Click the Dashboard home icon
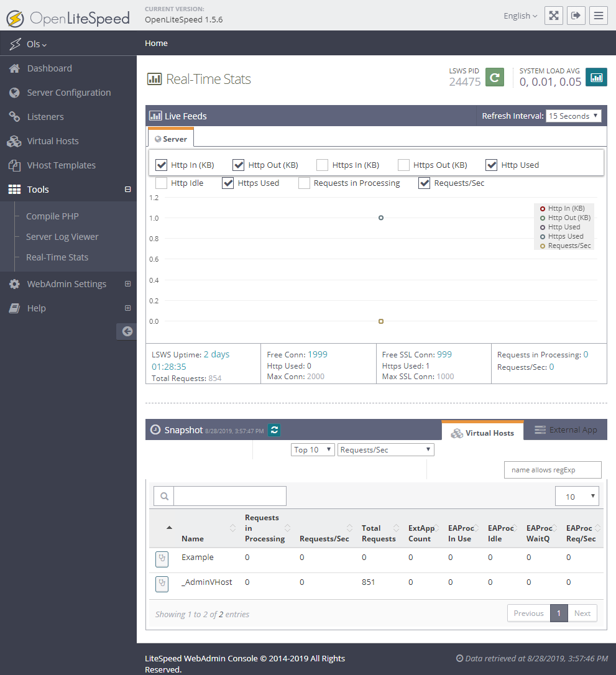This screenshot has height=675, width=616. [x=15, y=68]
